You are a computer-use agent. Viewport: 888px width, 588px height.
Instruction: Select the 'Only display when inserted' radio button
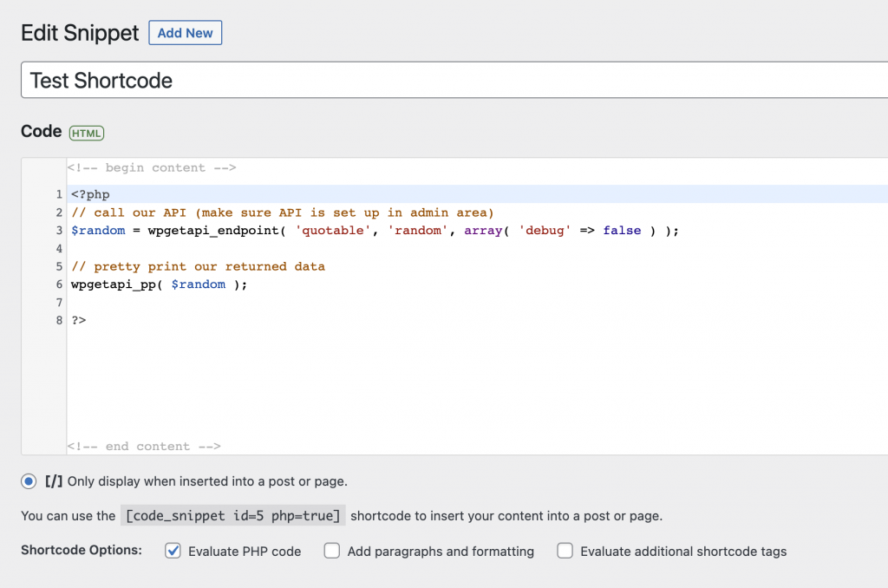tap(29, 481)
